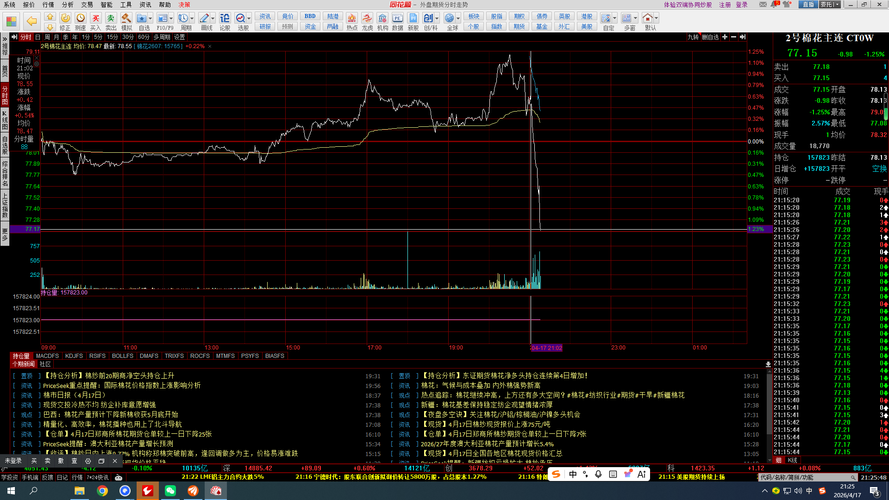This screenshot has height=500, width=889.
Task: Click the 卖出 sell icon
Action: [111, 18]
